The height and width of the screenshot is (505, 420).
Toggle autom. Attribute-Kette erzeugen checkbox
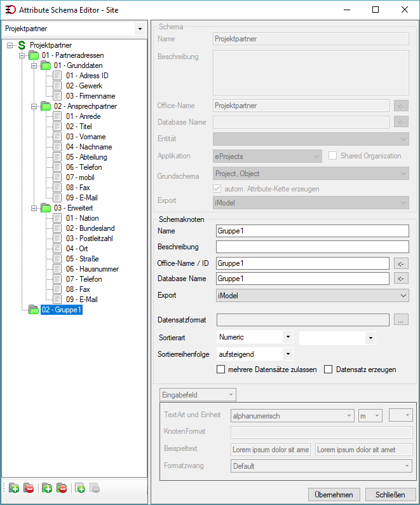[217, 189]
